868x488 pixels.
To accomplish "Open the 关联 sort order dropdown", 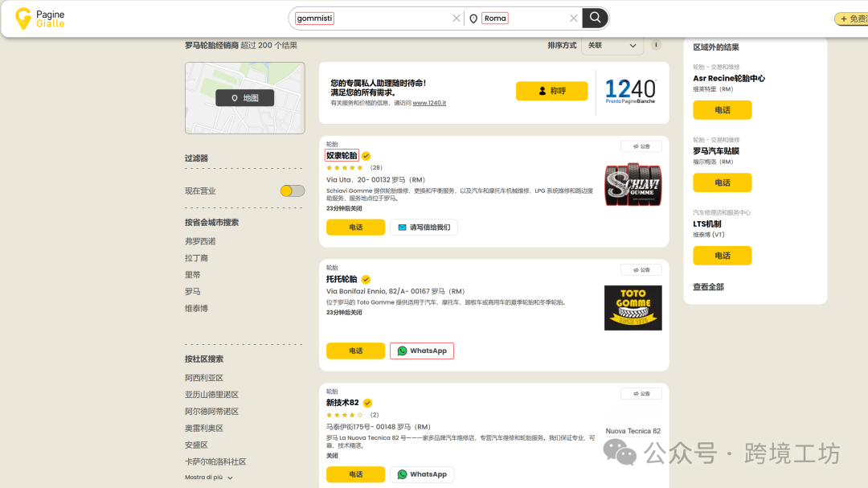I will click(x=612, y=46).
